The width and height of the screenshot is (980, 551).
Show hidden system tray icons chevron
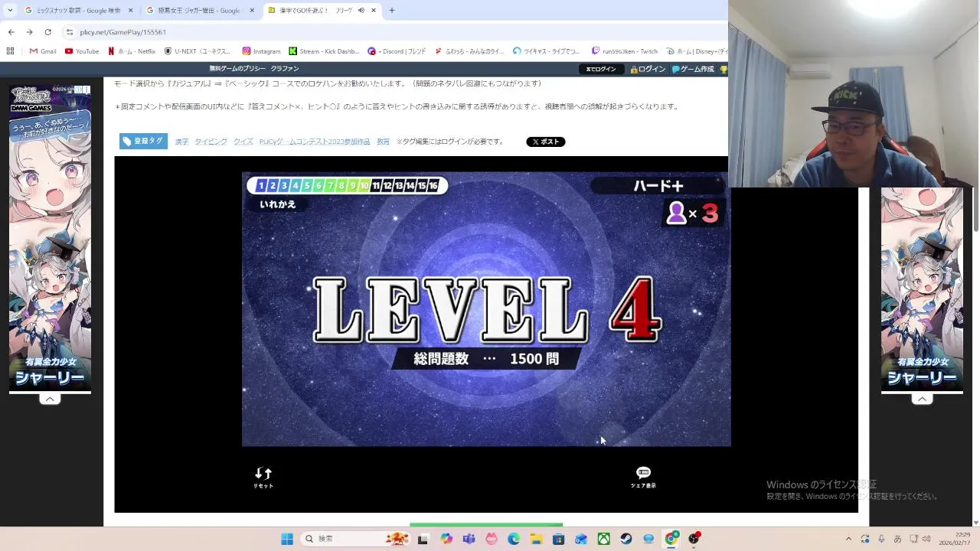coord(848,539)
